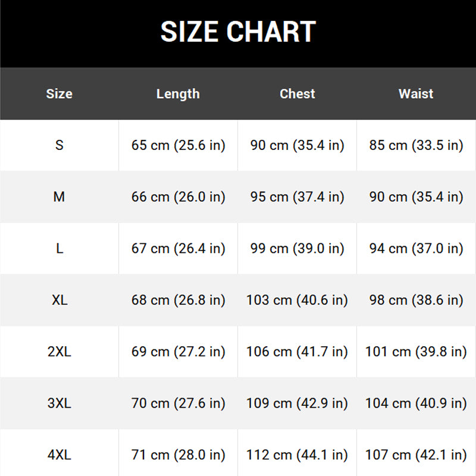Click the 85 cm (33.5 in) waist cell
Viewport: 476px width, 476px height.
[416, 145]
